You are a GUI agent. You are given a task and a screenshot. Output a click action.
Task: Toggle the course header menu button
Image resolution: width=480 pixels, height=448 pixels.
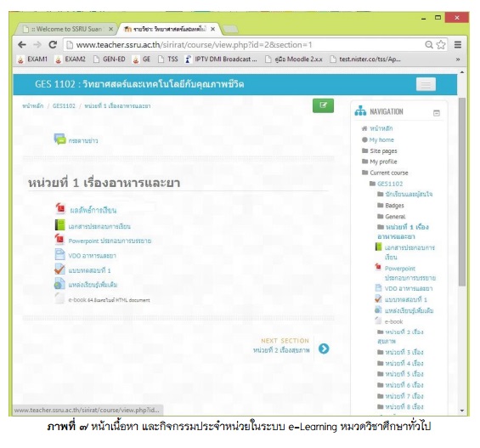426,84
